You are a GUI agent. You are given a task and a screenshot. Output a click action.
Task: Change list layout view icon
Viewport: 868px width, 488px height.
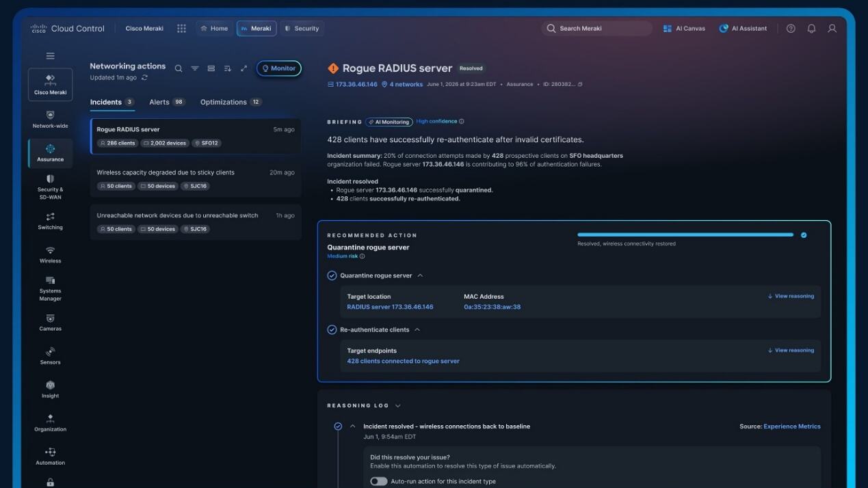coord(211,68)
